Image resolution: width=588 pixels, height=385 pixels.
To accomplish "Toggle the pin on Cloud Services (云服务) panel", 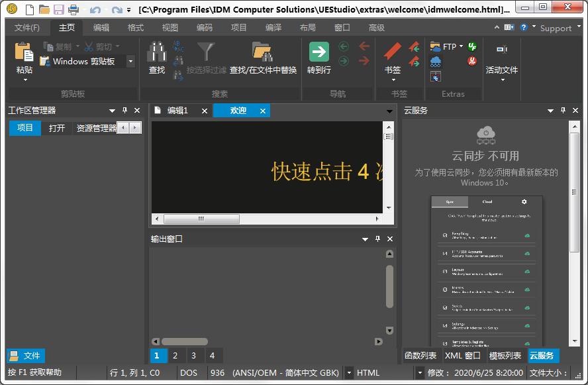I will [563, 111].
